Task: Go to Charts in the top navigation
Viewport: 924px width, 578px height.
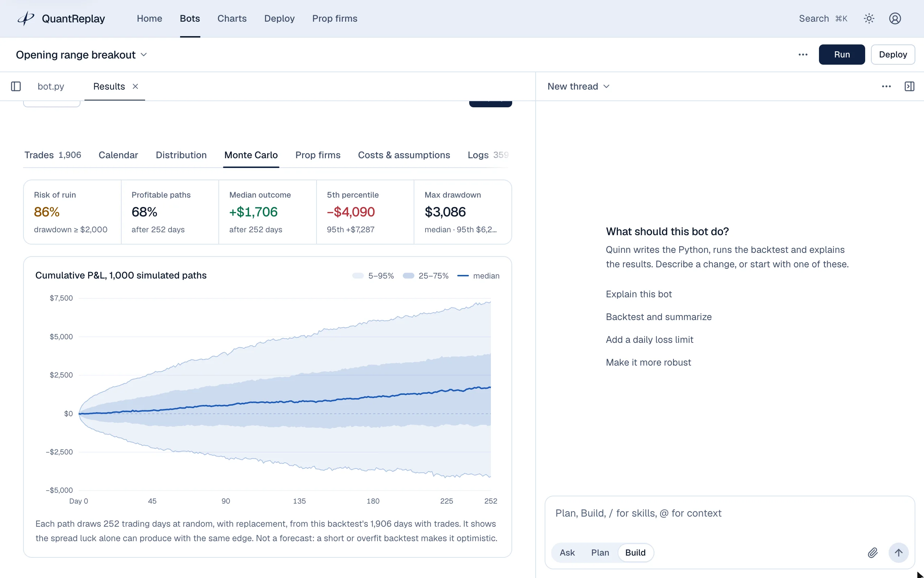Action: (x=232, y=18)
